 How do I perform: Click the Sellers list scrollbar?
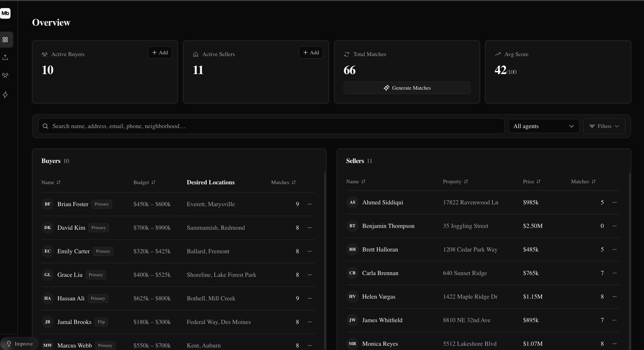tap(630, 261)
